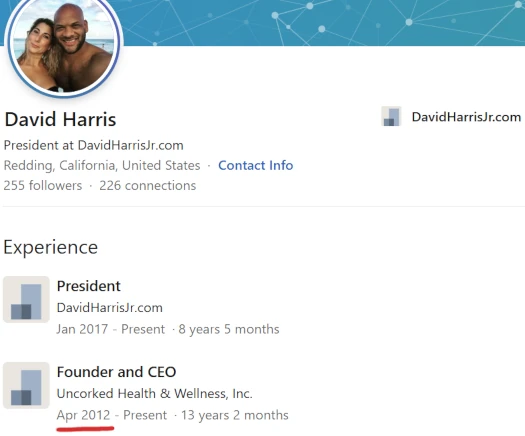The image size is (525, 436).
Task: View the 255 followers count
Action: 43,186
